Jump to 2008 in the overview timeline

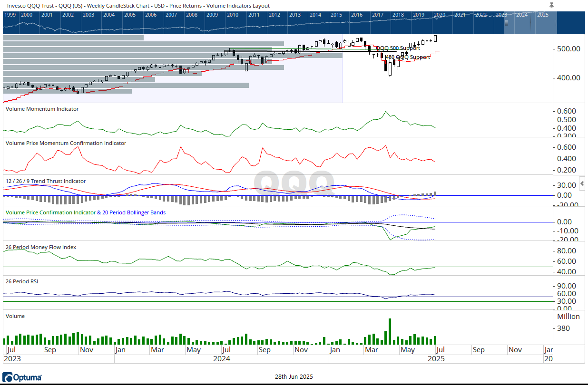point(191,15)
